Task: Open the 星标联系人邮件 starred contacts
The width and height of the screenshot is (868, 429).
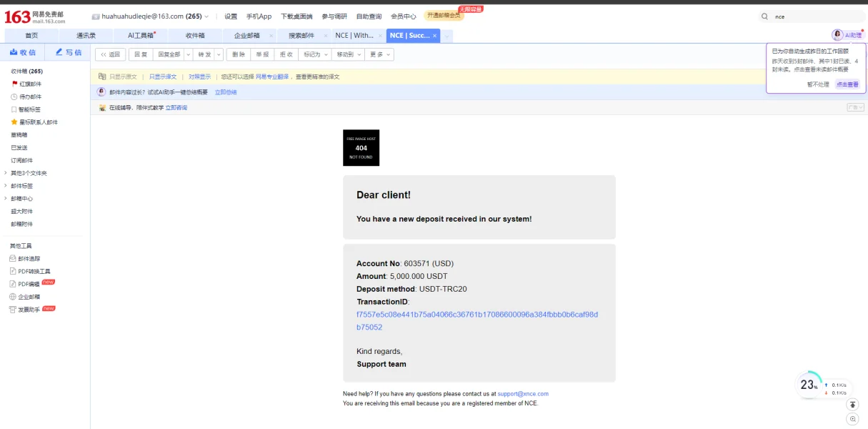Action: click(x=34, y=122)
